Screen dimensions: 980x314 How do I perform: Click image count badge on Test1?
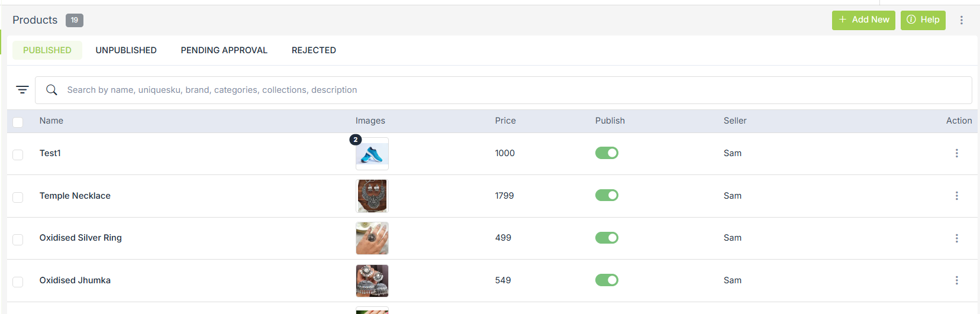(x=355, y=140)
